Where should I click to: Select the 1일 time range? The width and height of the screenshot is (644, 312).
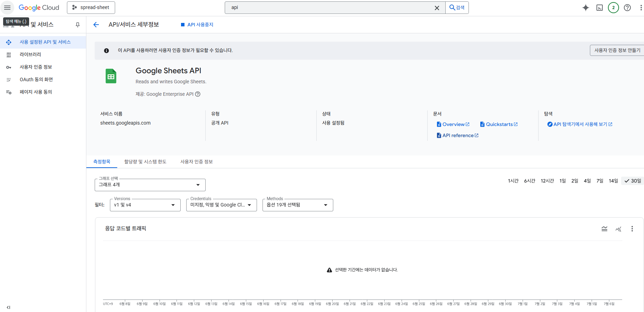(x=563, y=181)
